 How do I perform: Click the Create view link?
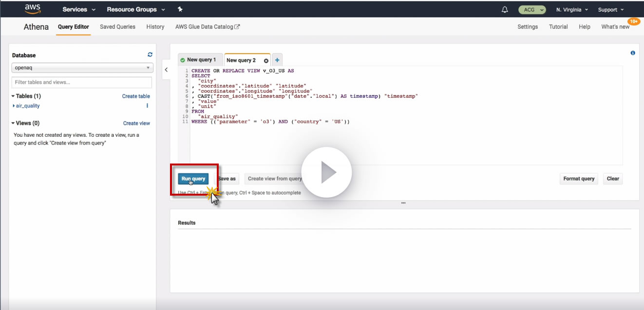pyautogui.click(x=136, y=123)
